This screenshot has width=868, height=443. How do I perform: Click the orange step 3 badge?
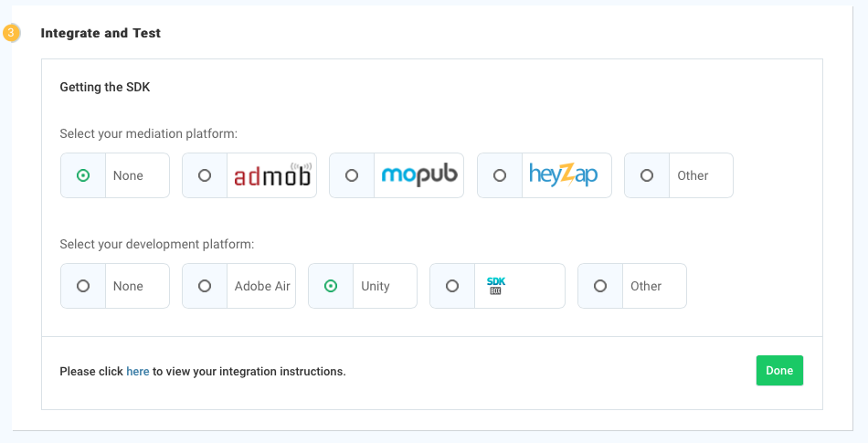tap(11, 33)
